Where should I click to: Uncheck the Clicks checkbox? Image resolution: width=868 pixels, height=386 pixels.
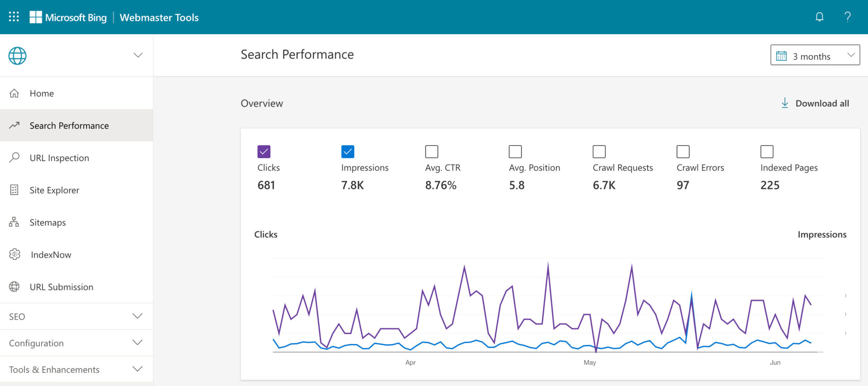tap(264, 151)
